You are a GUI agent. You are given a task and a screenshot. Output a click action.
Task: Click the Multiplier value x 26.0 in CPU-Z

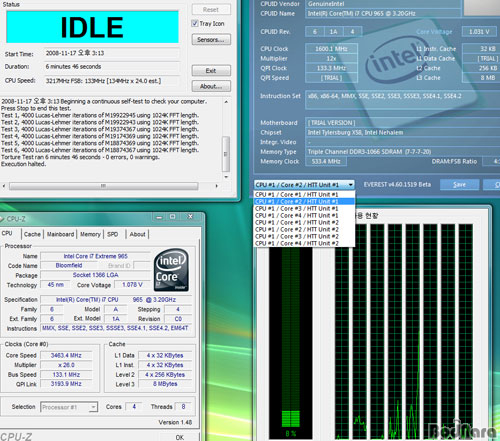[66, 365]
